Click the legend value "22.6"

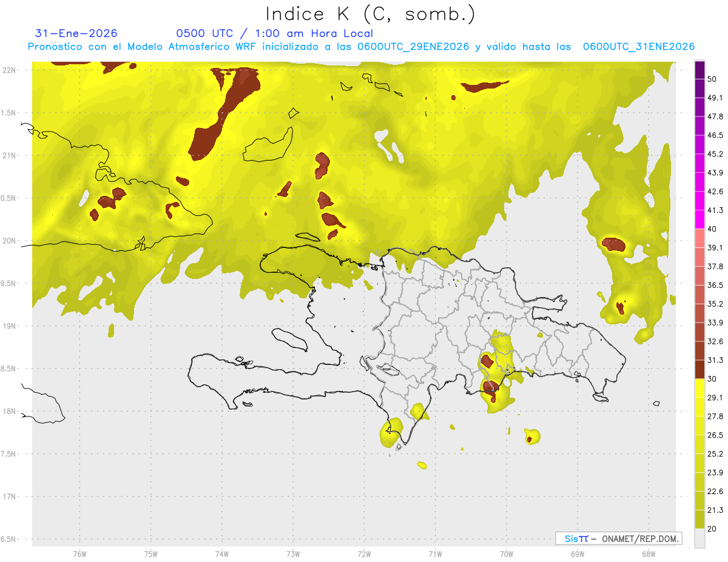pos(715,492)
